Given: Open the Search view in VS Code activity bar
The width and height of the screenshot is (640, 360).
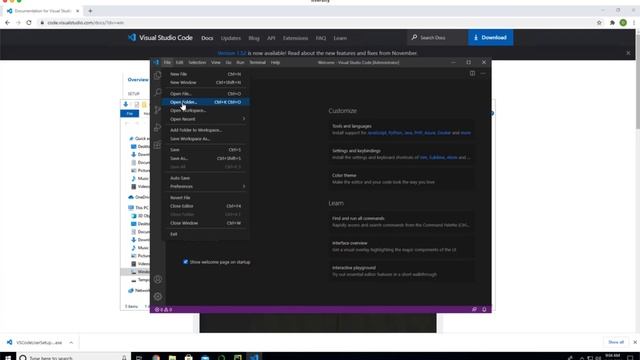Looking at the screenshot, I should (158, 92).
